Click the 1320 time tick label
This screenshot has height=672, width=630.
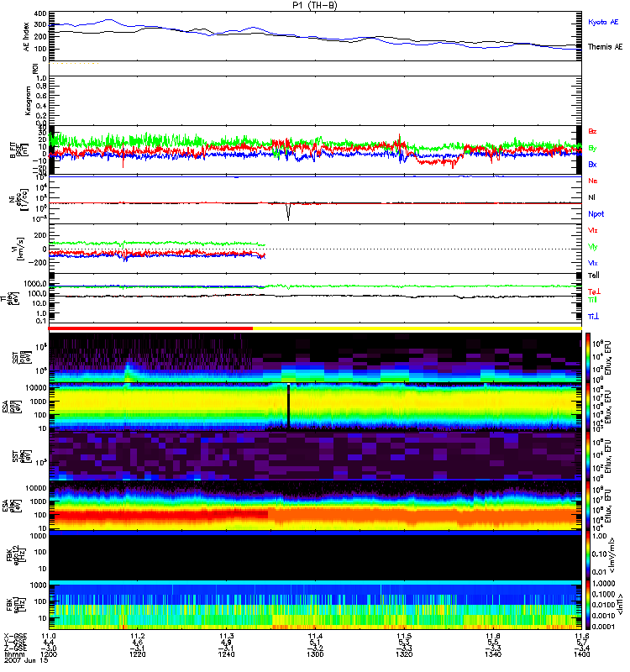click(x=404, y=654)
